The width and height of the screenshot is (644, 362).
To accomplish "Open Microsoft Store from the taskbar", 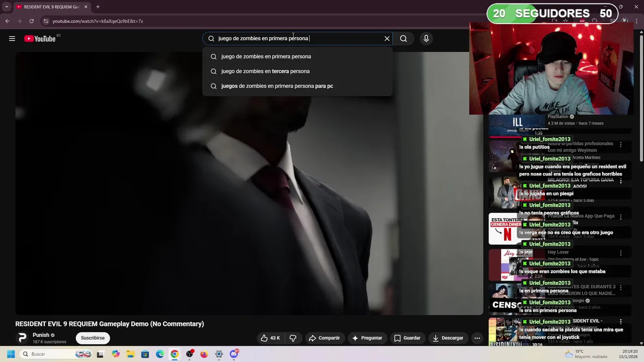I will pos(145,354).
